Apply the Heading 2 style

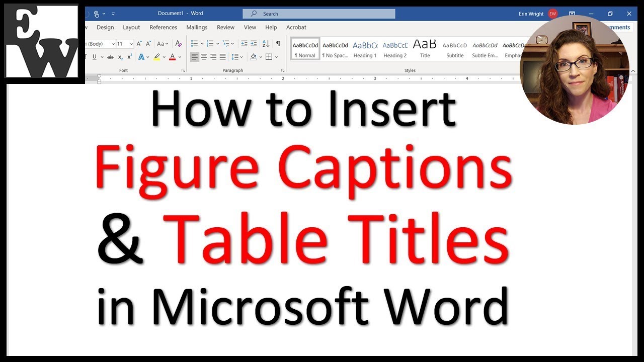pos(395,49)
